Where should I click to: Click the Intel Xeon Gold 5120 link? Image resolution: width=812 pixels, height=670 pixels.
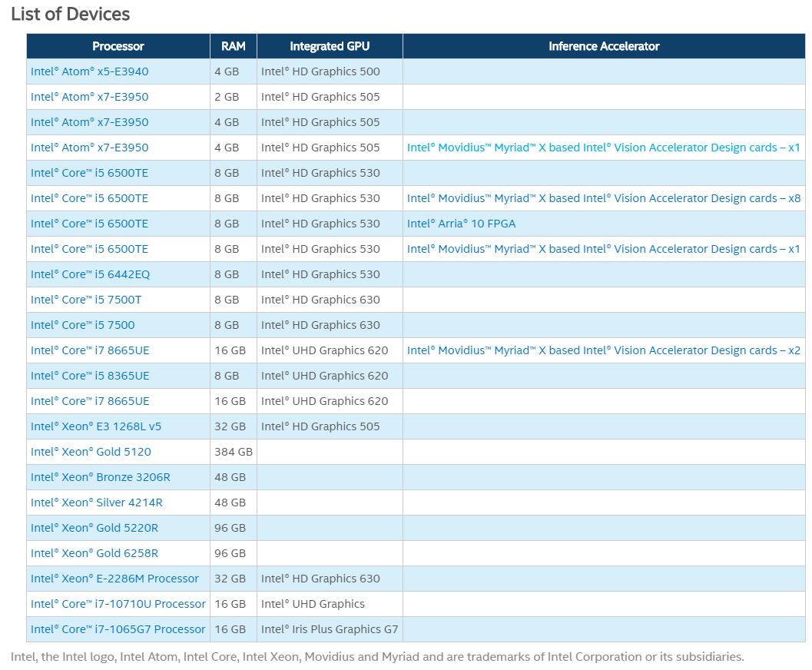[91, 452]
